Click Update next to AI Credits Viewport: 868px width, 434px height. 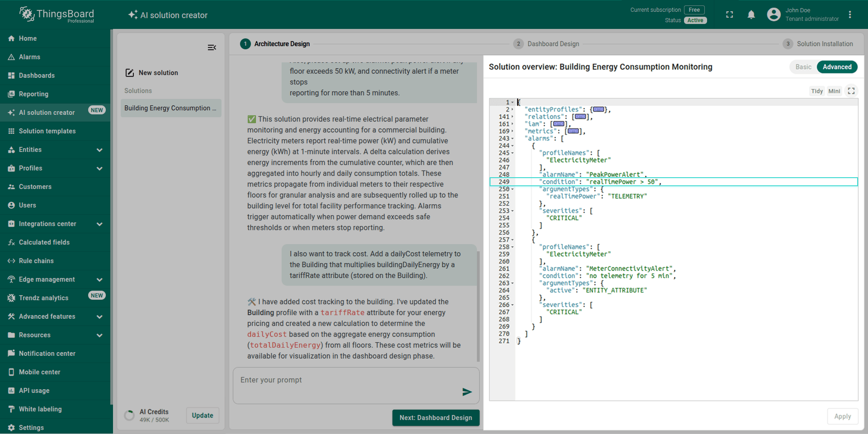pyautogui.click(x=203, y=415)
